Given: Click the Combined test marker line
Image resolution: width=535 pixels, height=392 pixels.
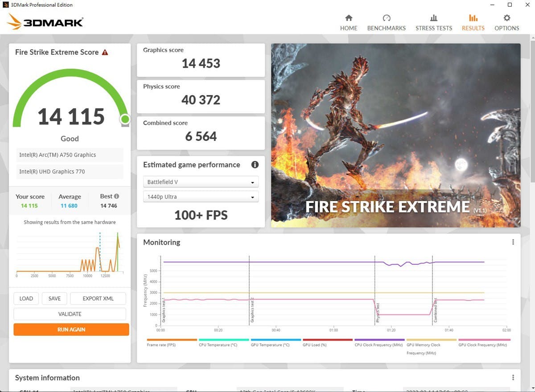Looking at the screenshot, I should pos(432,290).
